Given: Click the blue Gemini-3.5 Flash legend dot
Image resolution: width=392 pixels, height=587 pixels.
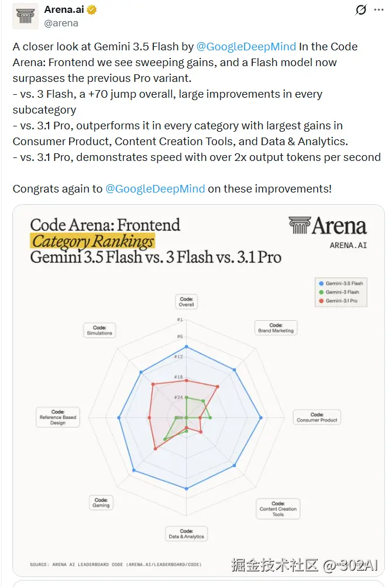Looking at the screenshot, I should [321, 283].
